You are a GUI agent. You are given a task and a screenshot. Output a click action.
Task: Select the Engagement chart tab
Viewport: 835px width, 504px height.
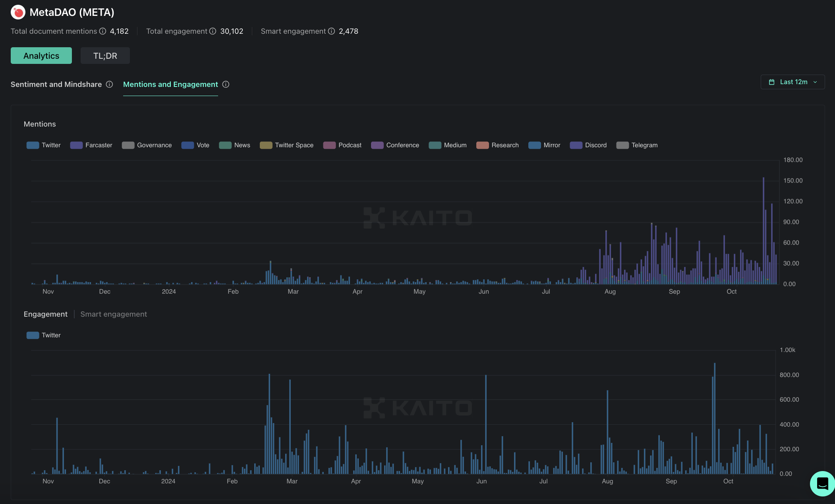click(x=46, y=314)
